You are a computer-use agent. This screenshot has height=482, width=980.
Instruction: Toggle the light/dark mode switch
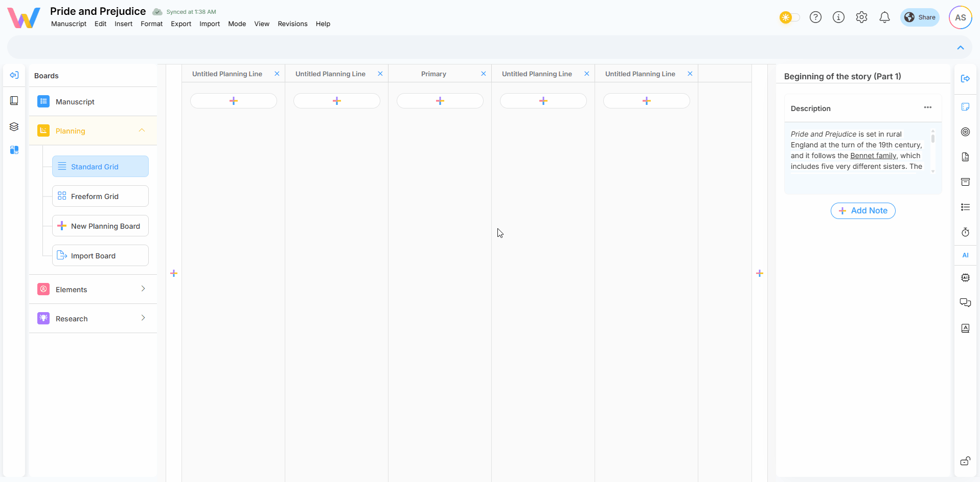coord(790,17)
